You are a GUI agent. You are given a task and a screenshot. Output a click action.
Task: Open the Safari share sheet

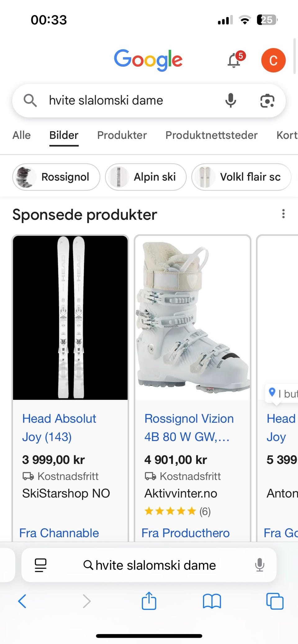coord(149,601)
